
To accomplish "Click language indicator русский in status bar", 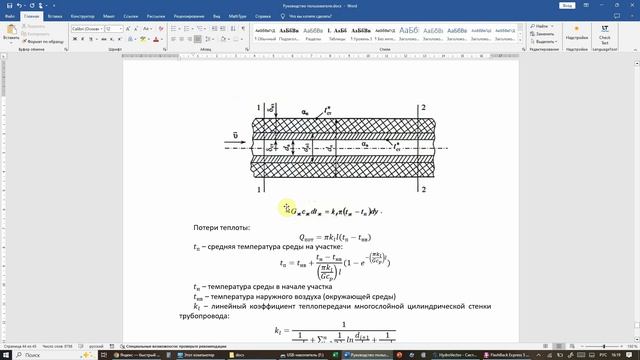I will point(96,346).
